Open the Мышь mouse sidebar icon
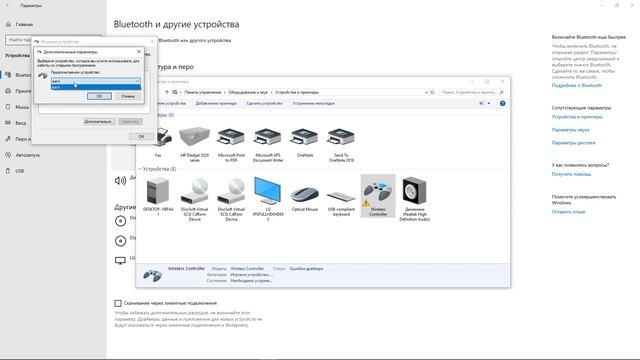The height and width of the screenshot is (360, 640). click(x=8, y=107)
